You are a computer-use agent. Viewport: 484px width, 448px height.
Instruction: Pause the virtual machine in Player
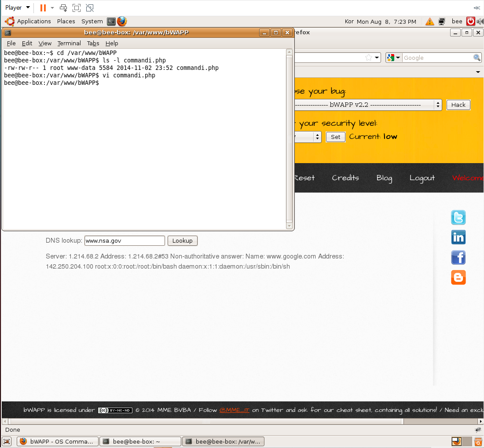tap(43, 8)
